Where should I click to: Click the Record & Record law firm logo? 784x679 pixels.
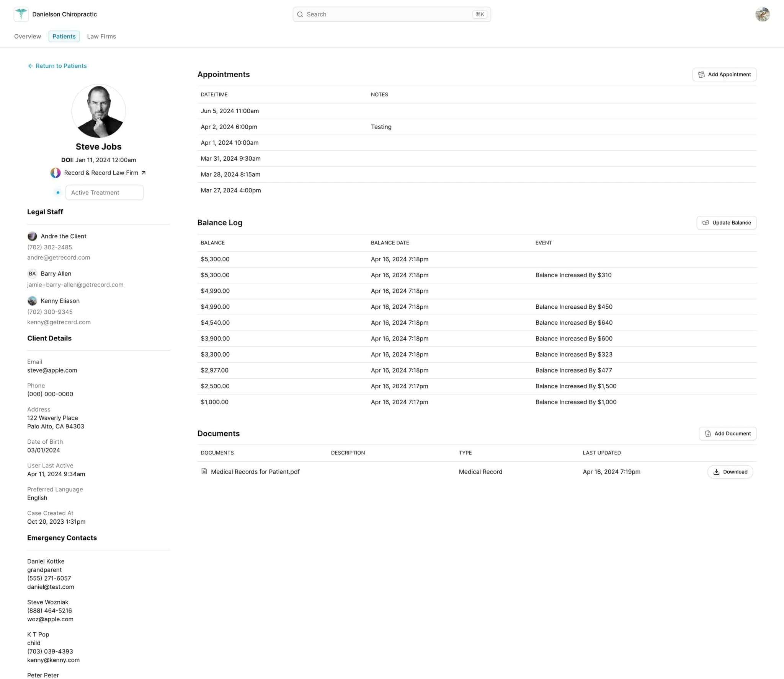click(x=56, y=173)
